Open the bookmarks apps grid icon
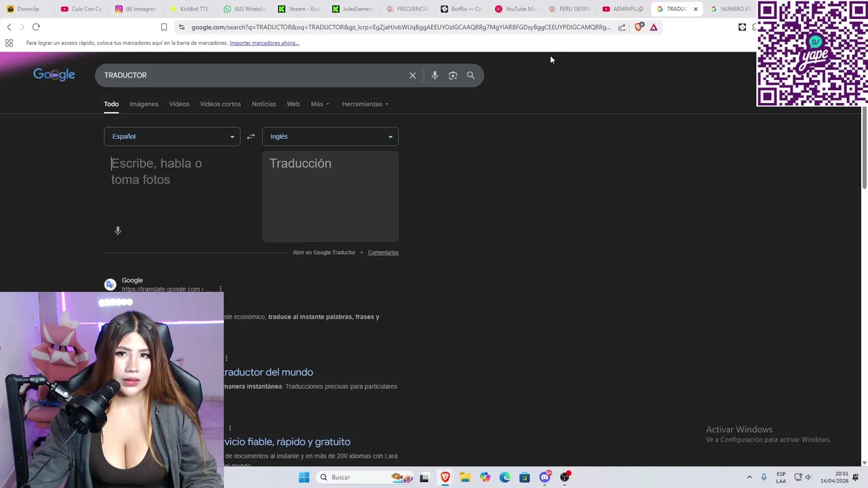Viewport: 868px width, 488px height. [9, 43]
